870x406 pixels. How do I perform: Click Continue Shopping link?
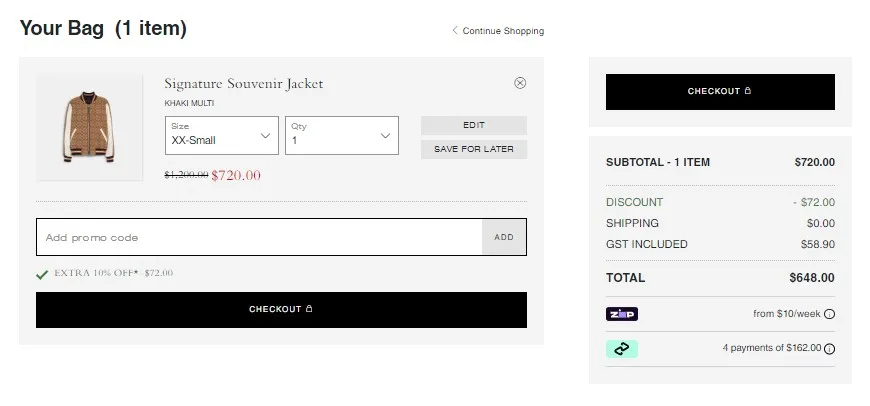503,31
